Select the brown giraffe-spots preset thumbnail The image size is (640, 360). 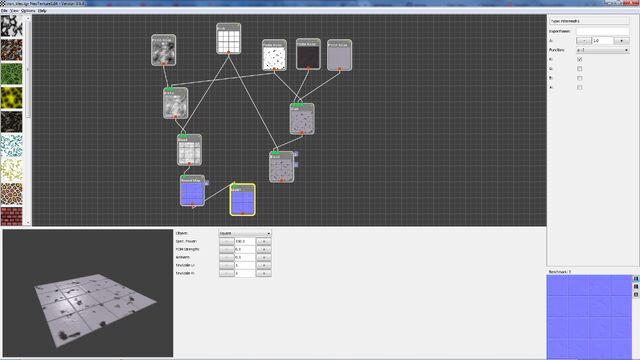tap(11, 193)
